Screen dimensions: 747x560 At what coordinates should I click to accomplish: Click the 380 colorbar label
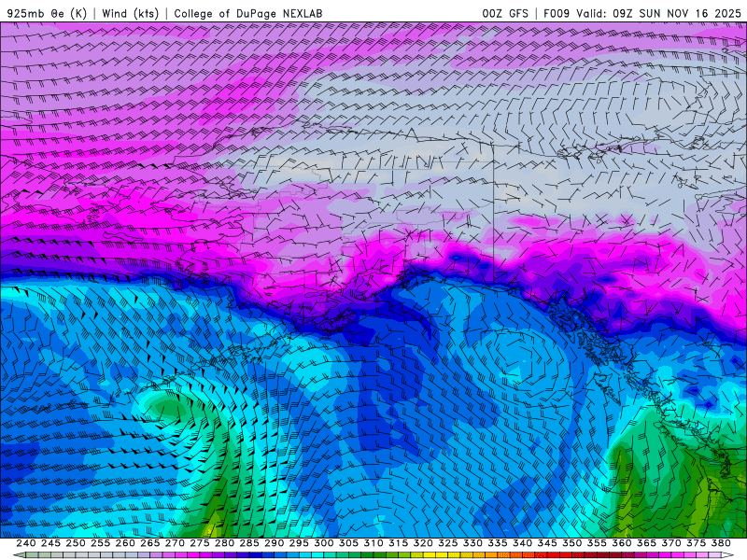coord(721,543)
